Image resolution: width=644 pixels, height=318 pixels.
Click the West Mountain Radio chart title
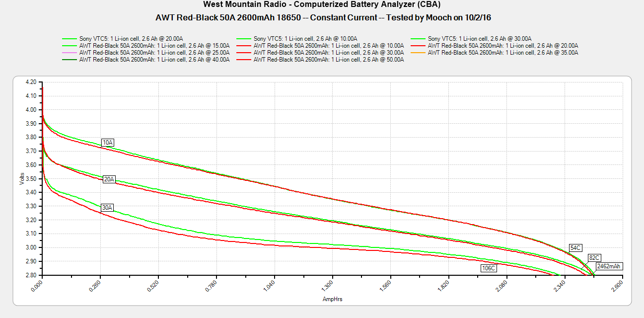click(x=322, y=5)
